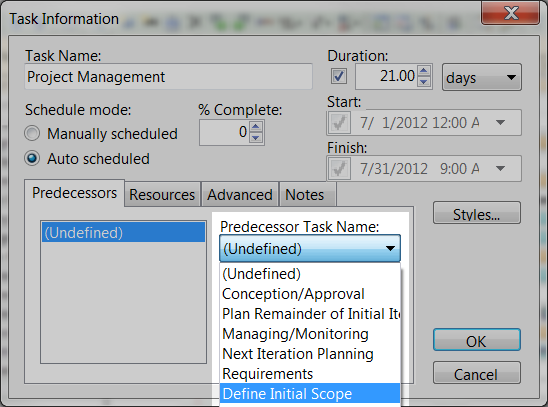Image resolution: width=548 pixels, height=407 pixels.
Task: Expand the Start date picker arrow
Action: click(500, 123)
